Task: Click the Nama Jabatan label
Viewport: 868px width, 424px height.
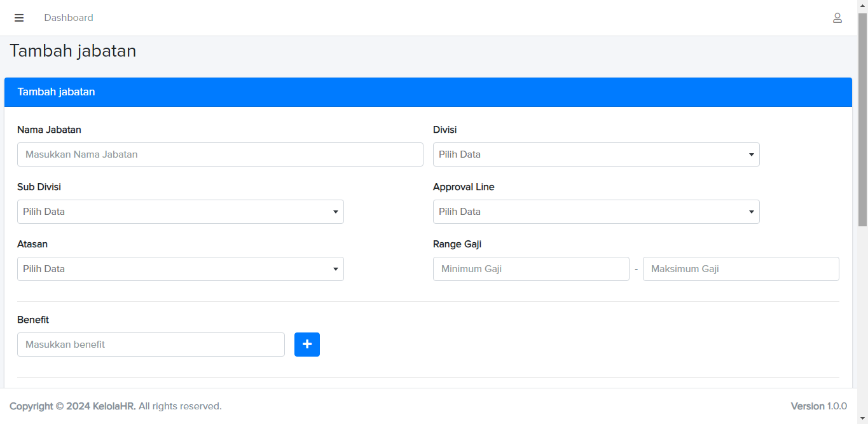Action: coord(49,130)
